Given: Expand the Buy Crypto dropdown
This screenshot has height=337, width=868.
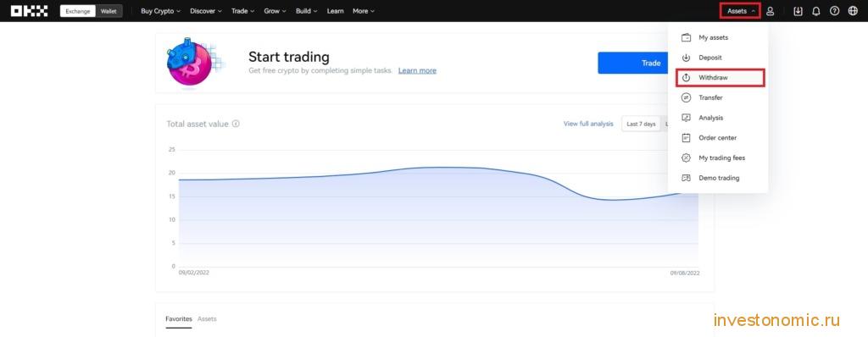Looking at the screenshot, I should tap(160, 11).
